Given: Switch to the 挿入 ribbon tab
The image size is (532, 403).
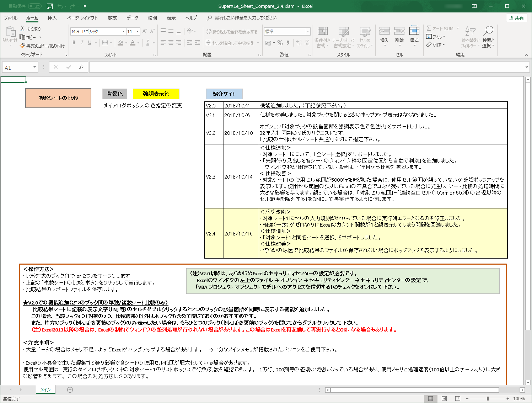Looking at the screenshot, I should point(52,18).
